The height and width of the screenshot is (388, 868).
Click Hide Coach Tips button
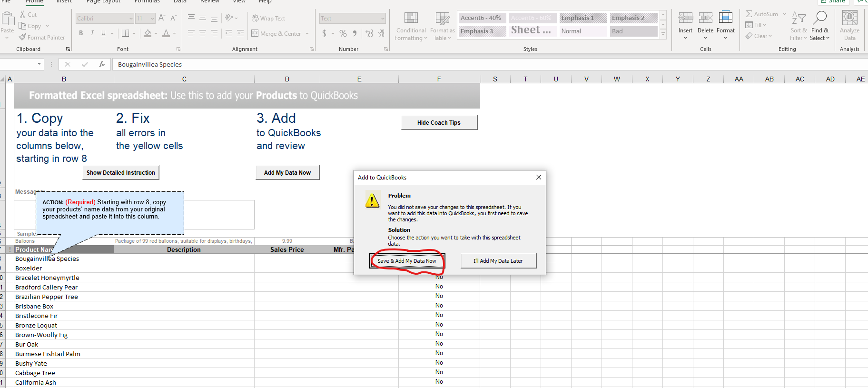tap(439, 123)
